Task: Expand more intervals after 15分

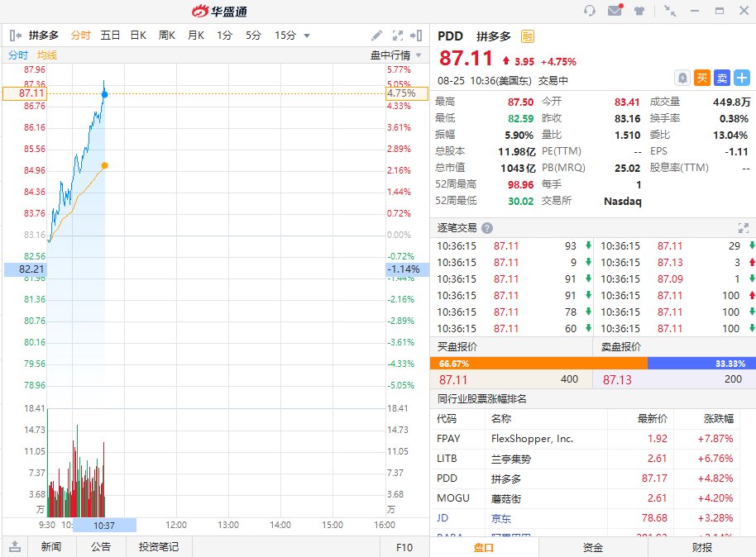Action: coord(307,36)
